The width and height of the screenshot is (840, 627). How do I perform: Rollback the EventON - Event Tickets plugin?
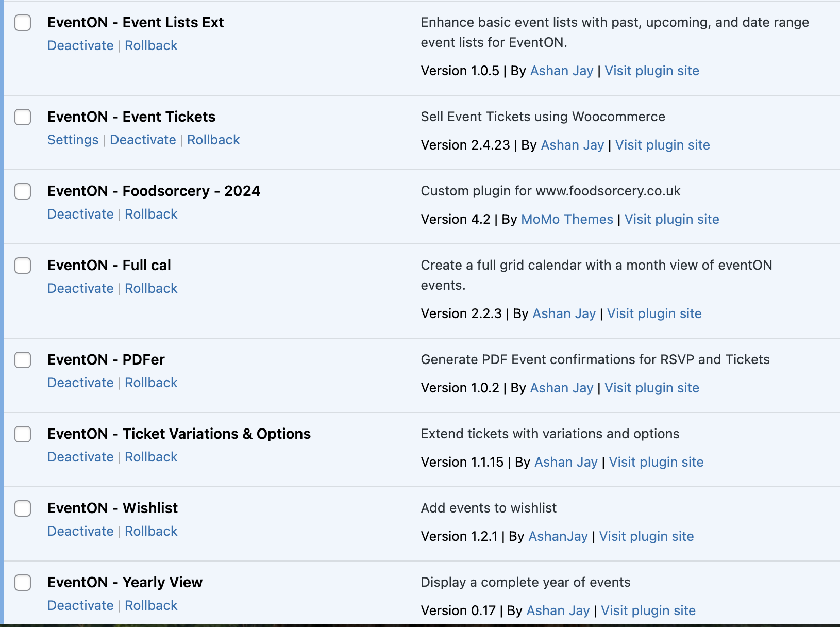[x=213, y=140]
